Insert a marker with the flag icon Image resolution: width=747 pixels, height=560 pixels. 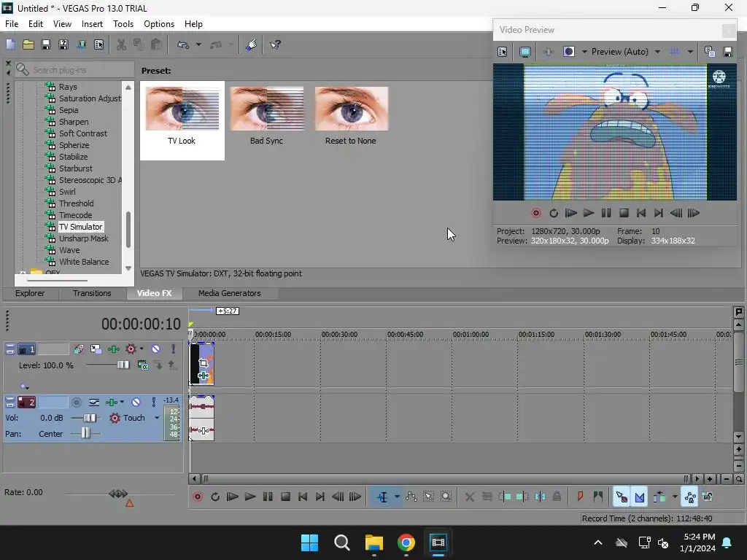pos(580,497)
